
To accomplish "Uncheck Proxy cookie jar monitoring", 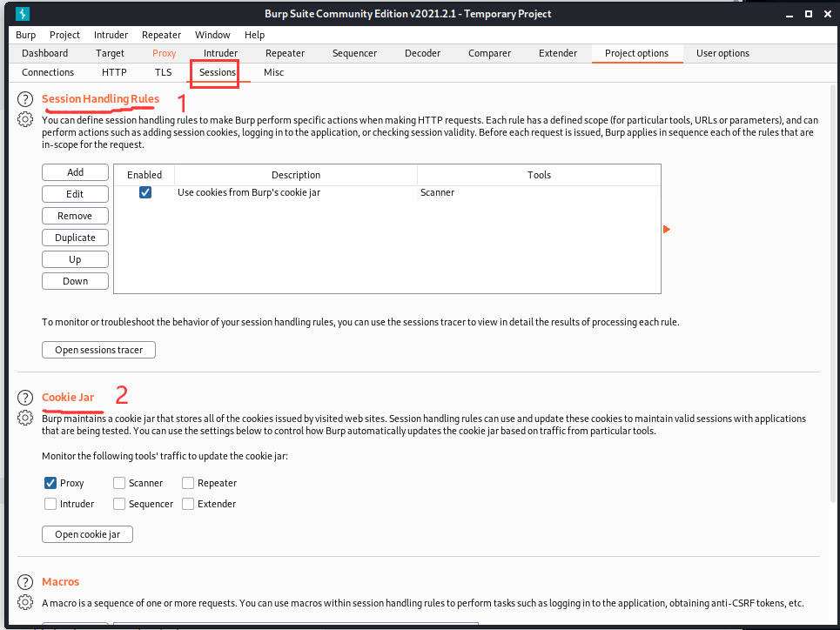I will tap(50, 483).
